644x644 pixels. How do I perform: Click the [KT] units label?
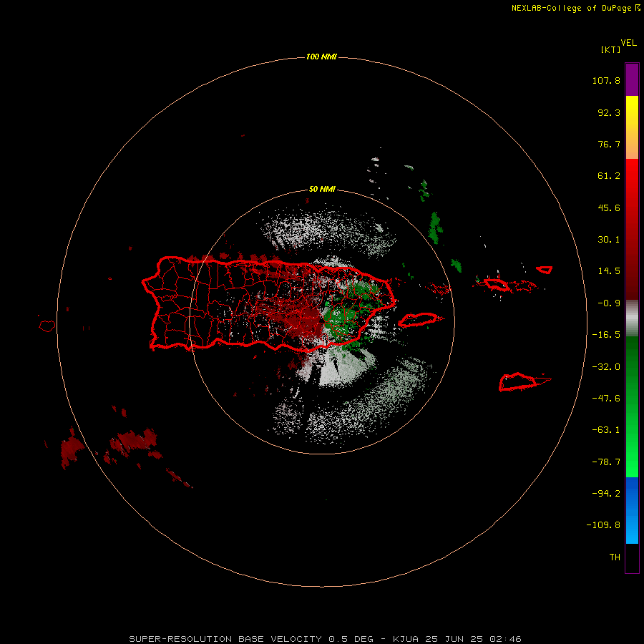tap(611, 49)
